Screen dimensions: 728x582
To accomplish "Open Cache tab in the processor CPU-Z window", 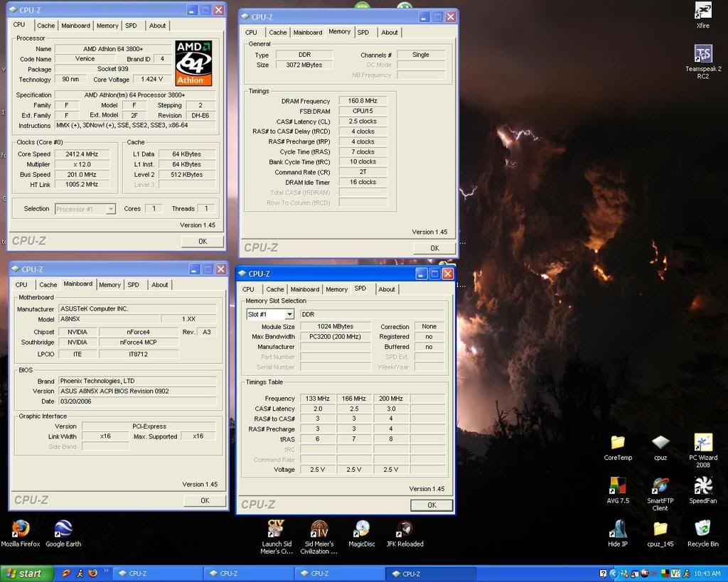I will (x=45, y=26).
